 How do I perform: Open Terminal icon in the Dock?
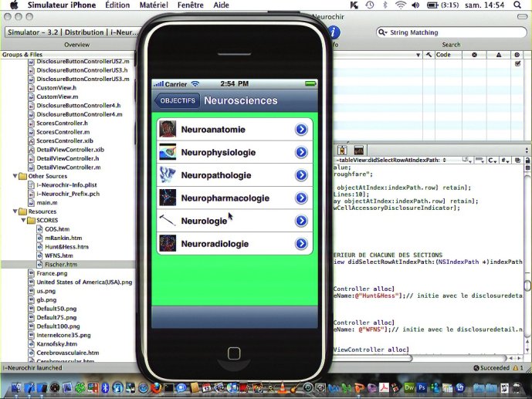tap(168, 387)
